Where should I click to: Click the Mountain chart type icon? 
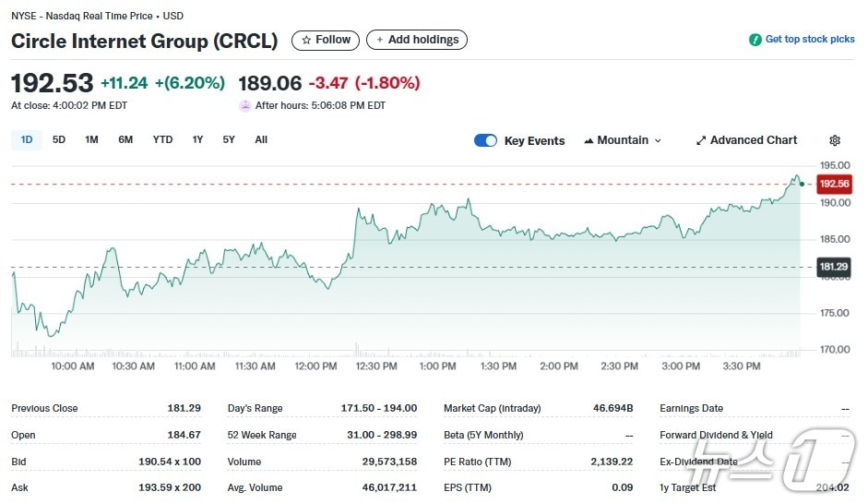click(588, 140)
